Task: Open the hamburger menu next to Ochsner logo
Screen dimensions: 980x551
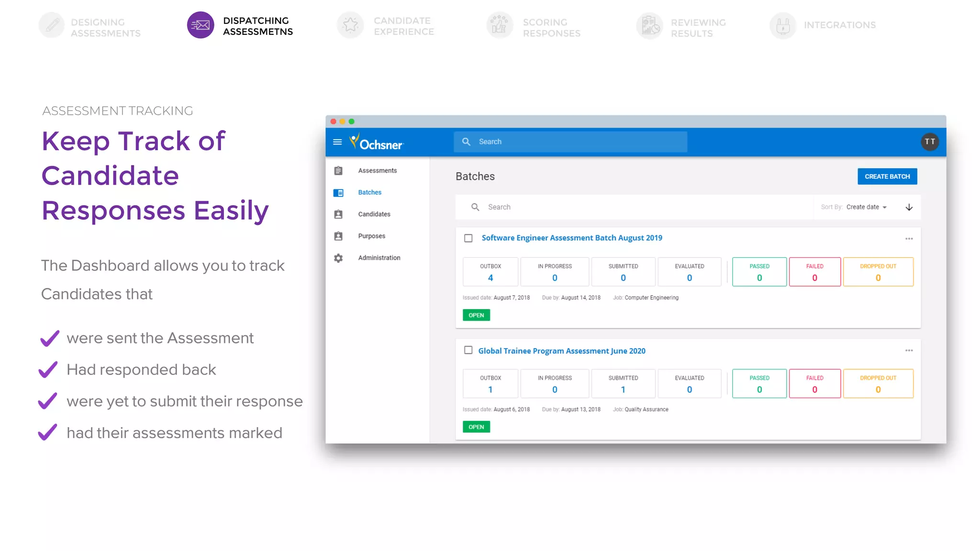Action: pos(337,142)
